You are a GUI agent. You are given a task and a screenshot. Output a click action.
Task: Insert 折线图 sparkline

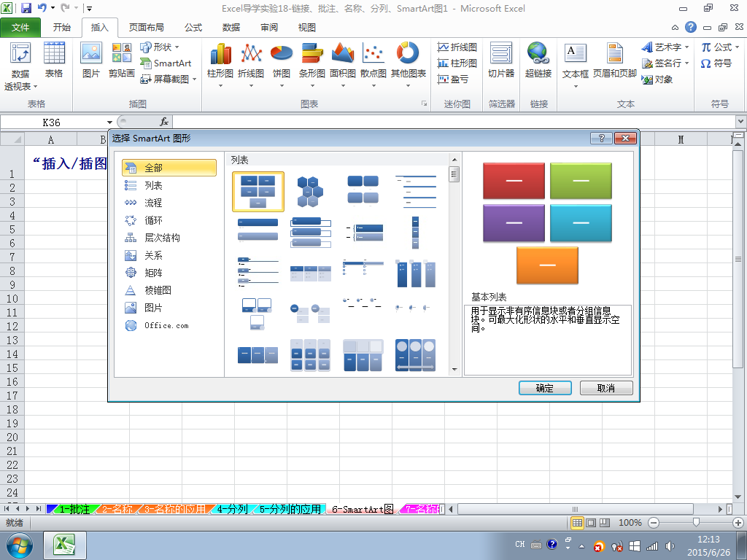[x=457, y=47]
